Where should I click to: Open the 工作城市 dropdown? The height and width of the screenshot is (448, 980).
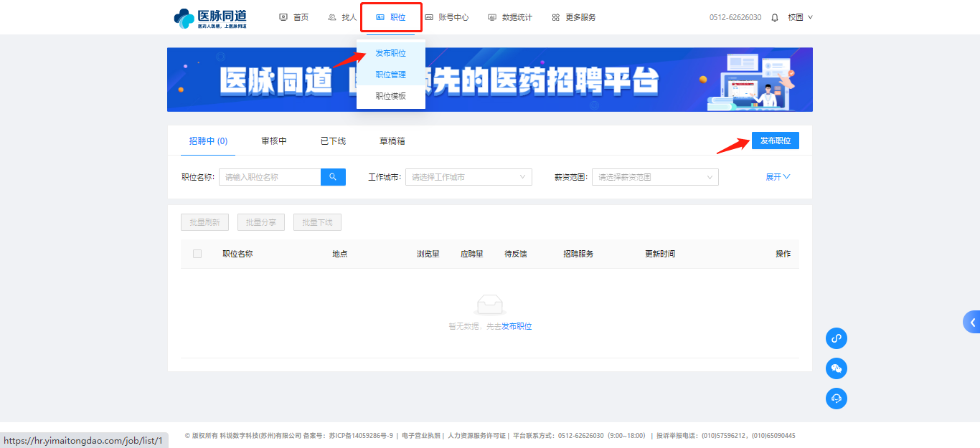pyautogui.click(x=468, y=177)
